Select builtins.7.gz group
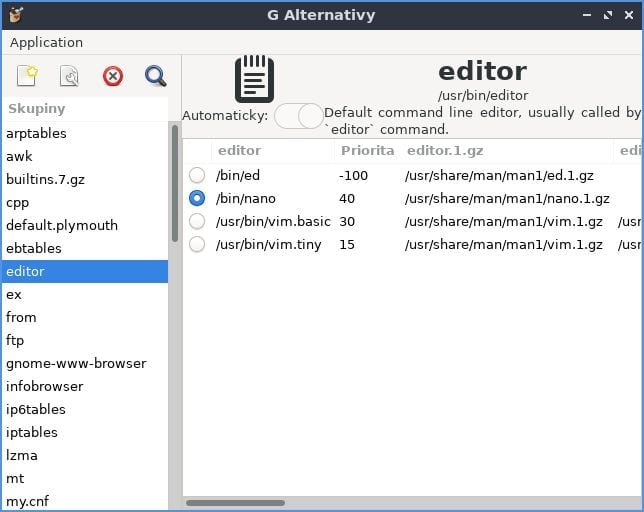644x512 pixels. (85, 179)
